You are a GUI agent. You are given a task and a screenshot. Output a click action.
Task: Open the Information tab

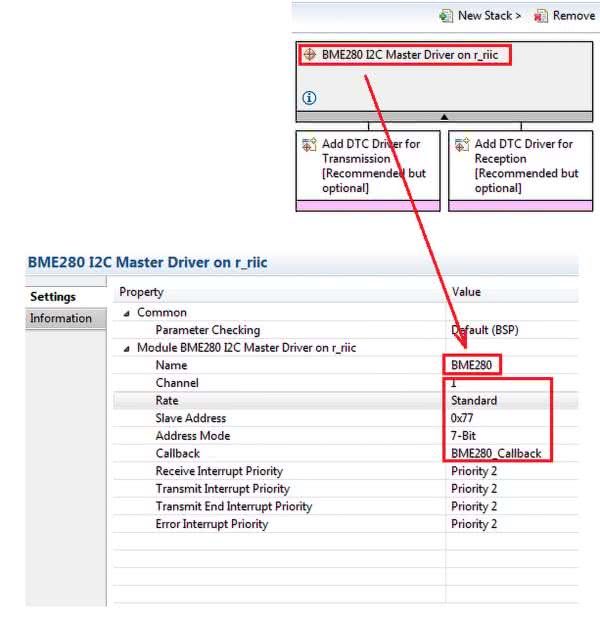pos(60,318)
